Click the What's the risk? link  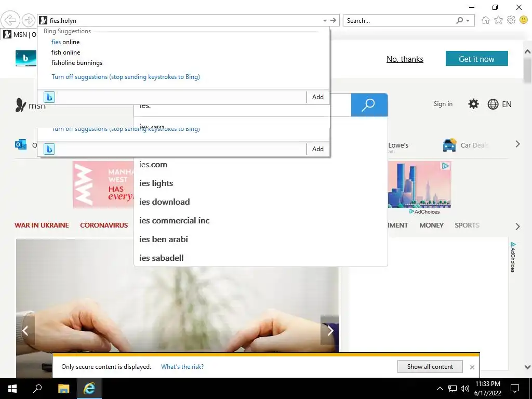[182, 367]
